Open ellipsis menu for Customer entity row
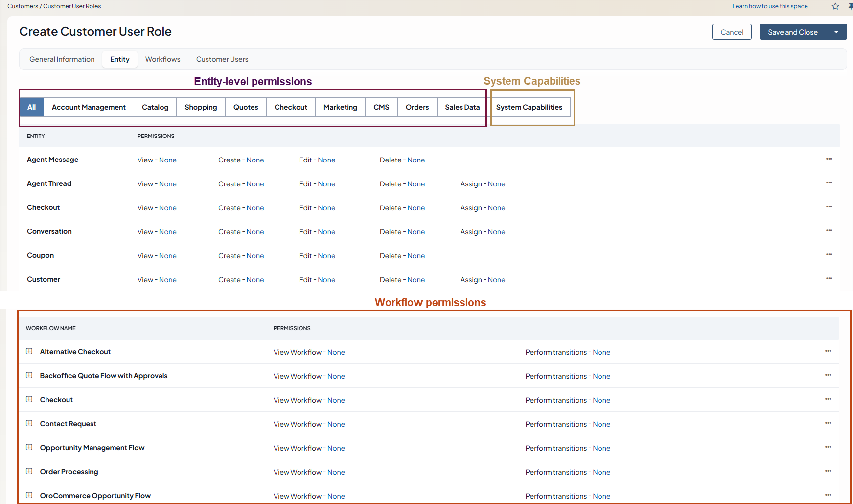 tap(829, 279)
